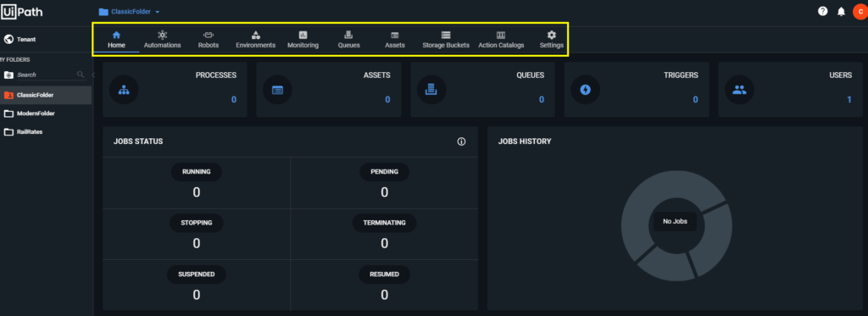The width and height of the screenshot is (868, 316).
Task: Switch to the Assets tab
Action: [395, 40]
